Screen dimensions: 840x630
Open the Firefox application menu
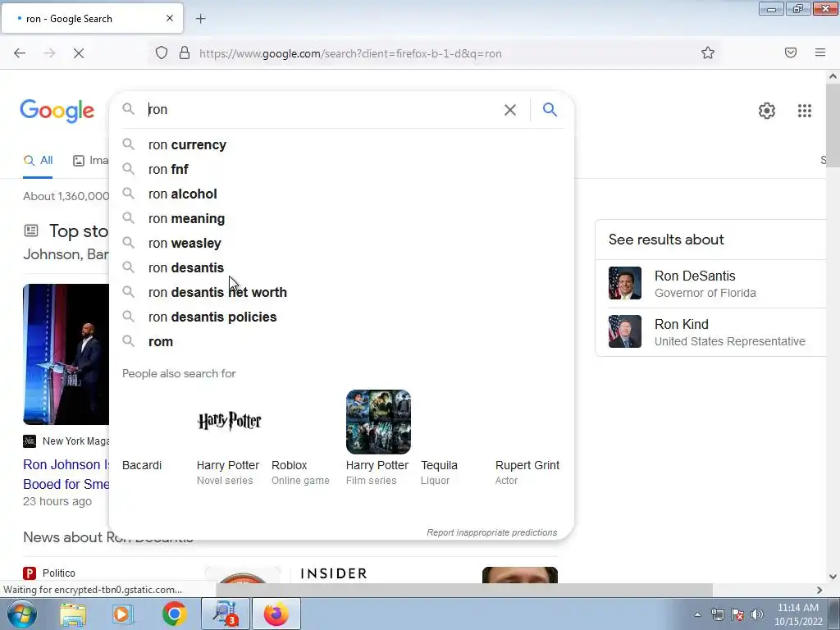tap(819, 52)
